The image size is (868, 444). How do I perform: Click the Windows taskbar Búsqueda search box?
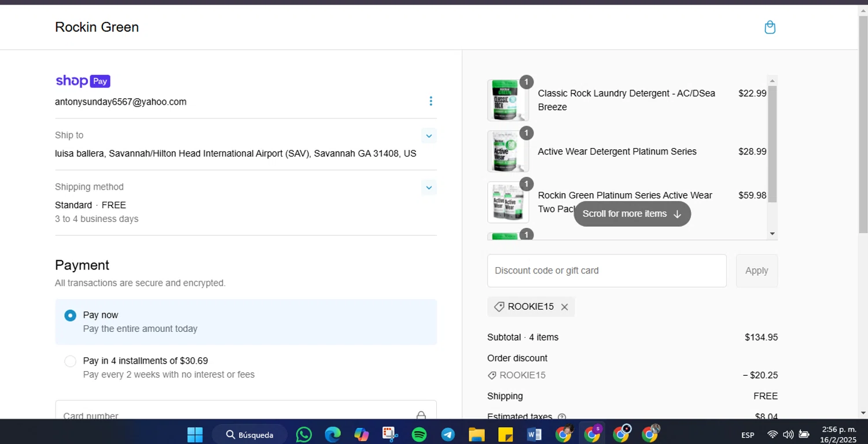249,434
